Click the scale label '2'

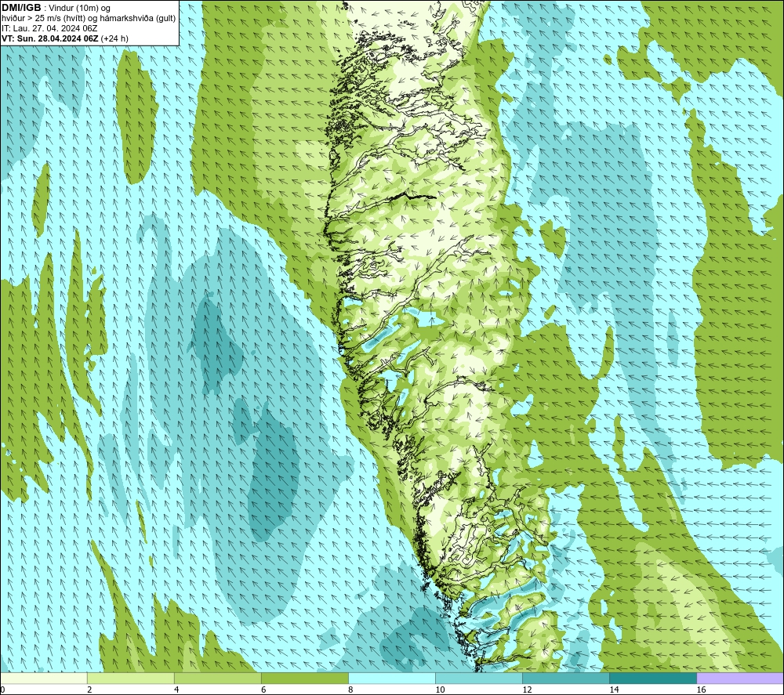pyautogui.click(x=89, y=690)
